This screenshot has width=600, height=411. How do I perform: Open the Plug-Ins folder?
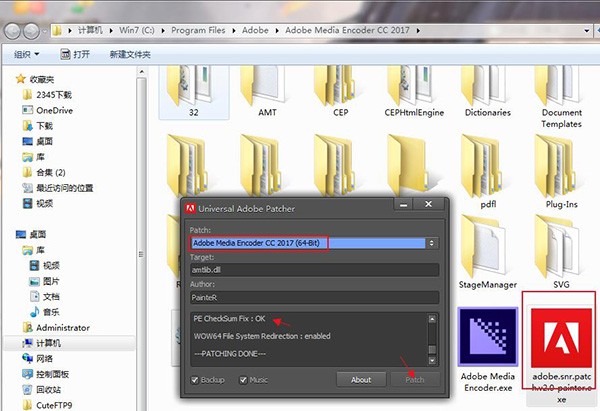click(561, 172)
